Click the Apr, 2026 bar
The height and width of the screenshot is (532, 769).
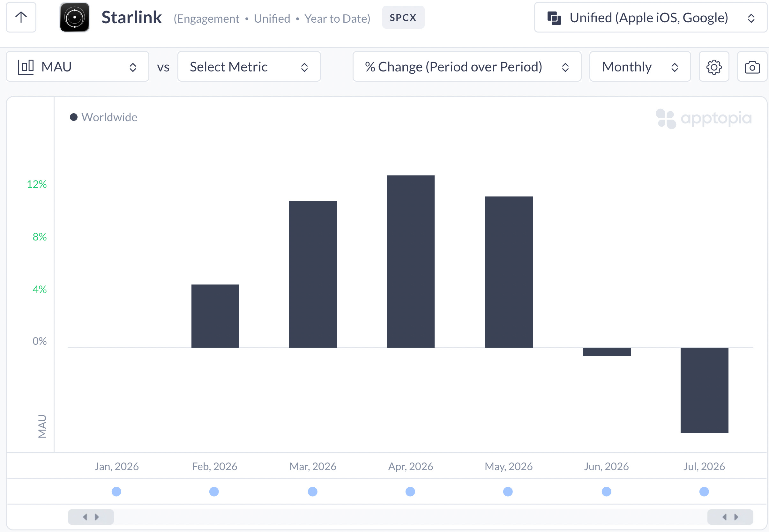click(x=411, y=261)
